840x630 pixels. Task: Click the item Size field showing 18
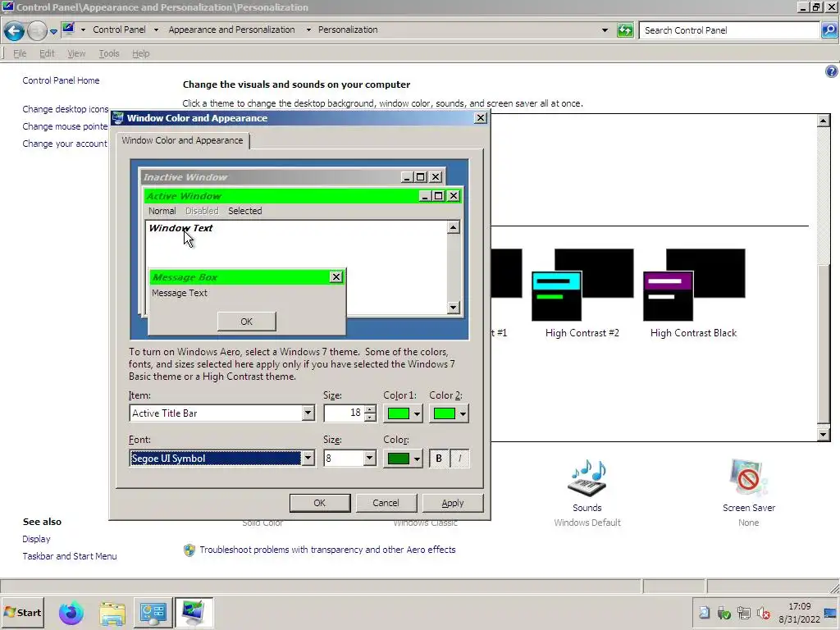point(344,413)
